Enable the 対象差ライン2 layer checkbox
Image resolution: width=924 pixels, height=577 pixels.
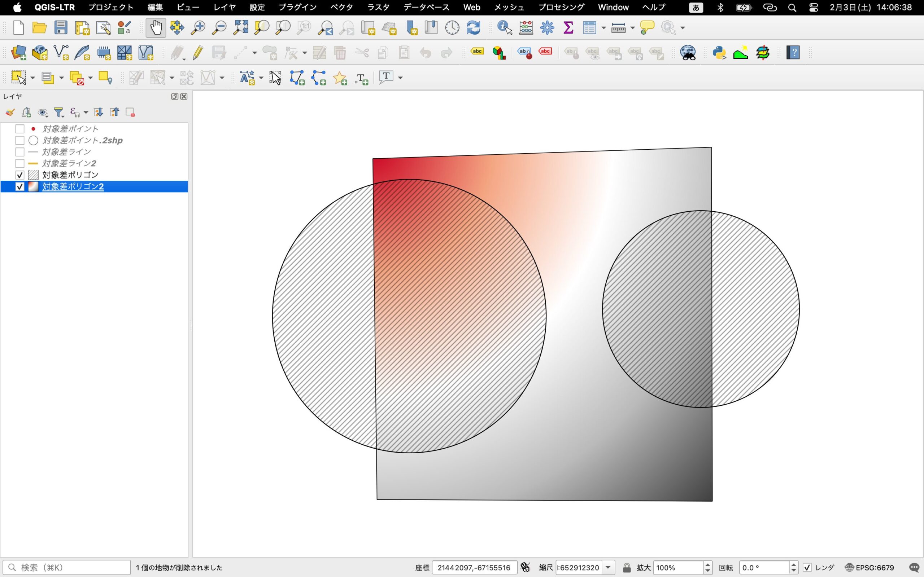click(x=20, y=164)
